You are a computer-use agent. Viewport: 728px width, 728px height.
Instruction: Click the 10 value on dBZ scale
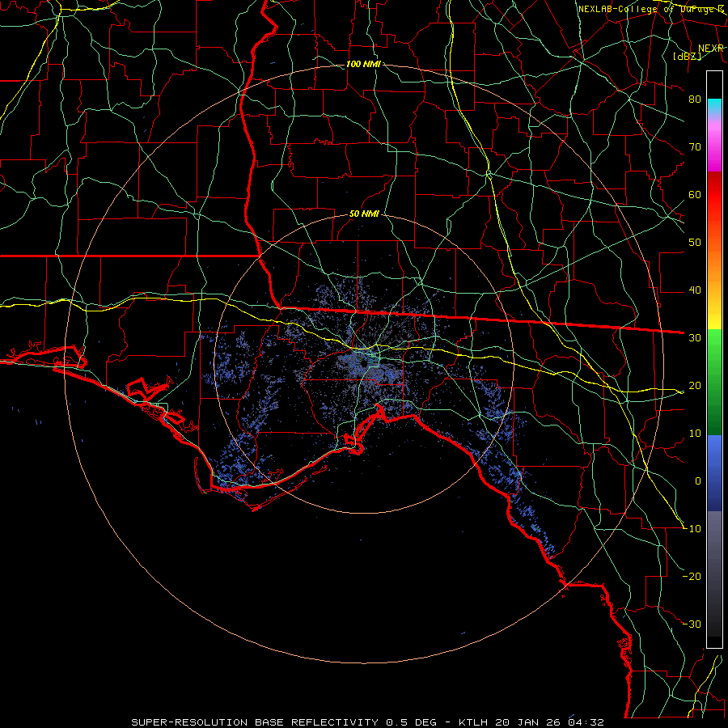pyautogui.click(x=695, y=434)
